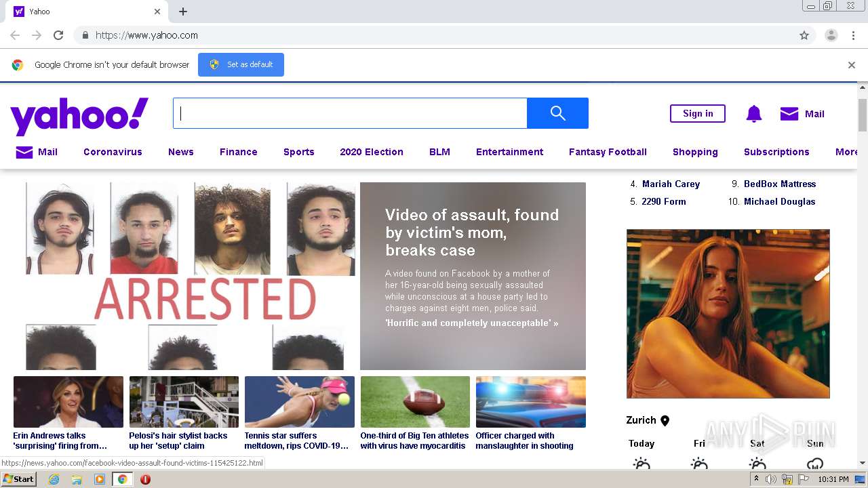Screen dimensions: 868x488
Task: Open Windows Explorer folder in the taskbar
Action: coord(77,479)
